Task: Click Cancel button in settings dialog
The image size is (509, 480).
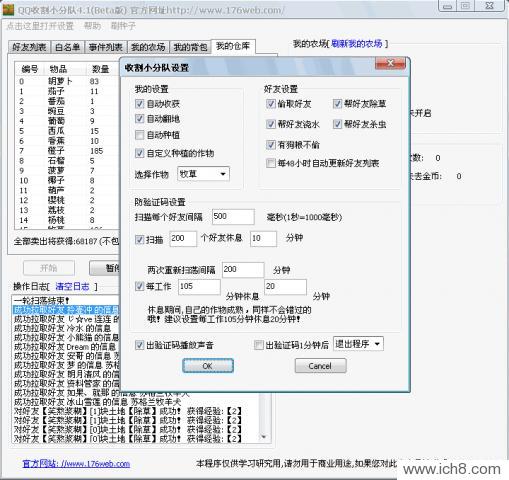Action: point(320,366)
